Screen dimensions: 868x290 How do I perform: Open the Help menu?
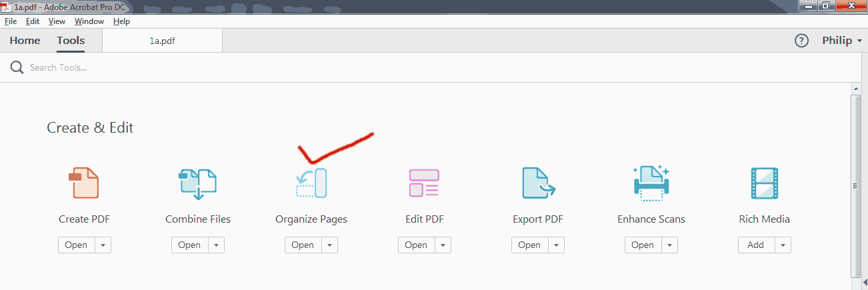click(122, 21)
